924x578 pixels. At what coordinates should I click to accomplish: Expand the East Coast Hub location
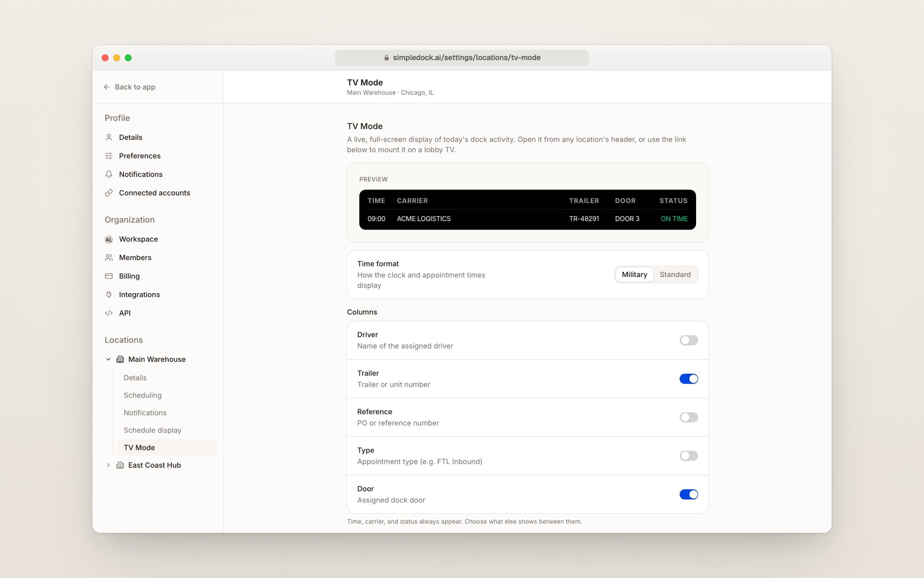pyautogui.click(x=108, y=465)
